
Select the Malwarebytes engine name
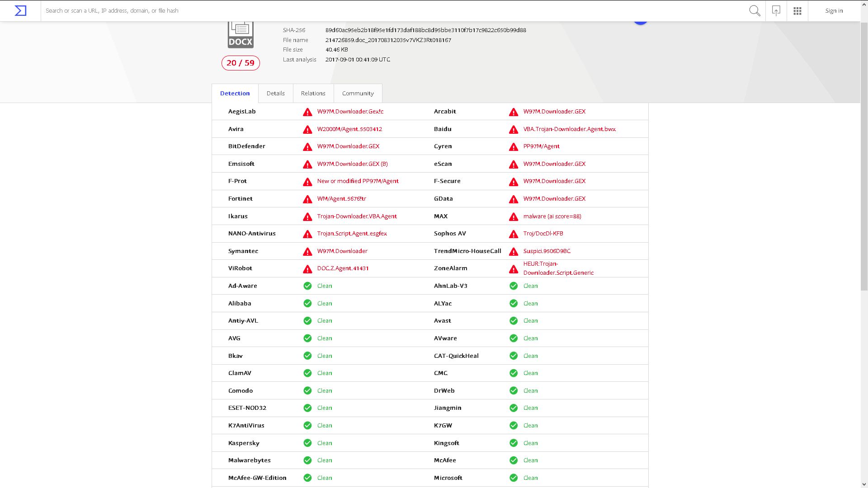250,460
